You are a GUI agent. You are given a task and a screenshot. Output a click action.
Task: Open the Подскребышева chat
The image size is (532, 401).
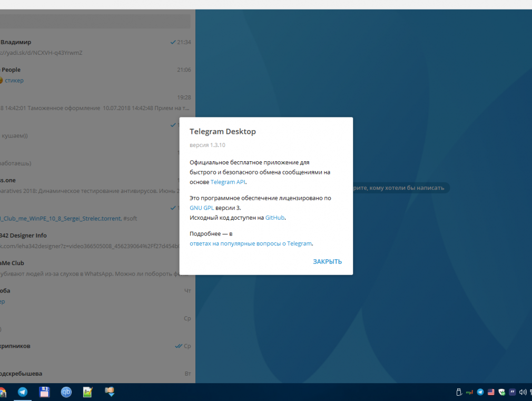pos(98,375)
